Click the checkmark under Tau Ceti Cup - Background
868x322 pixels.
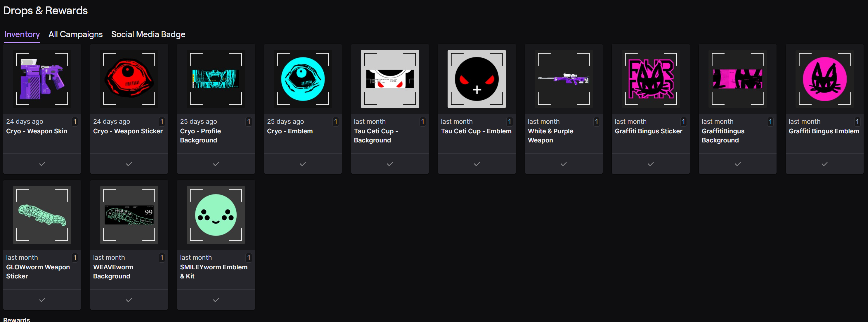pyautogui.click(x=389, y=164)
